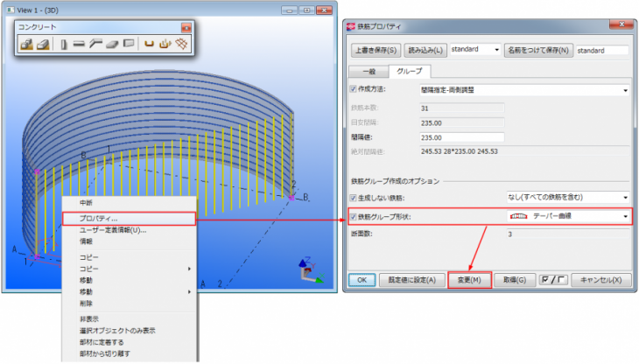Choose 非表示 from the context menu
The image size is (639, 364).
130,318
